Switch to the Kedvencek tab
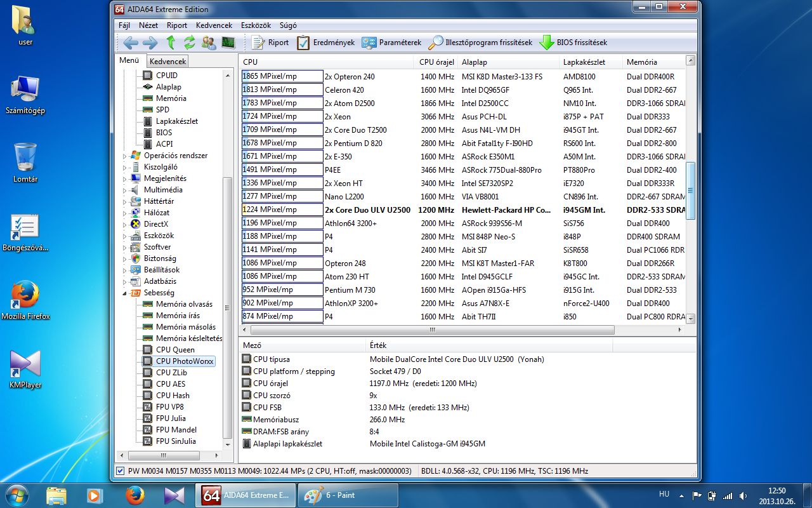The width and height of the screenshot is (812, 508). [168, 62]
